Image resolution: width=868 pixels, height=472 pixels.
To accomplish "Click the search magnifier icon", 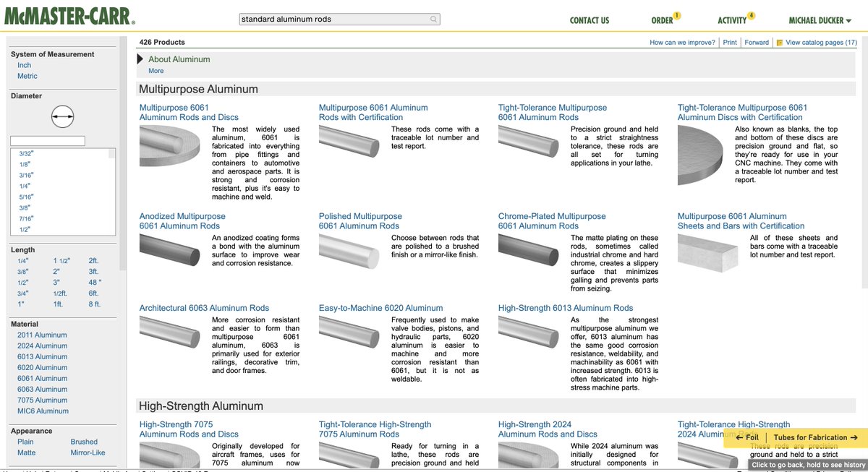I will [x=433, y=20].
